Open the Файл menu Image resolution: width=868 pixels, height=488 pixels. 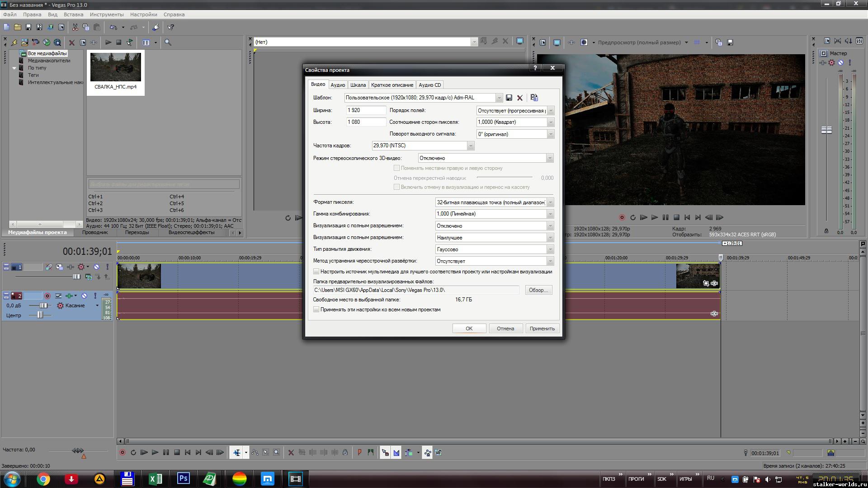coord(9,14)
